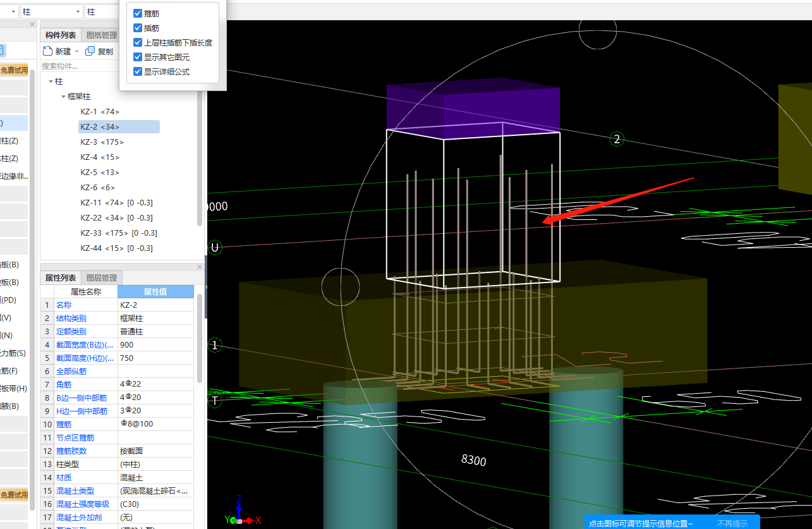Toggle 显示详细公式 checkbox
This screenshot has height=529, width=812.
click(x=138, y=71)
